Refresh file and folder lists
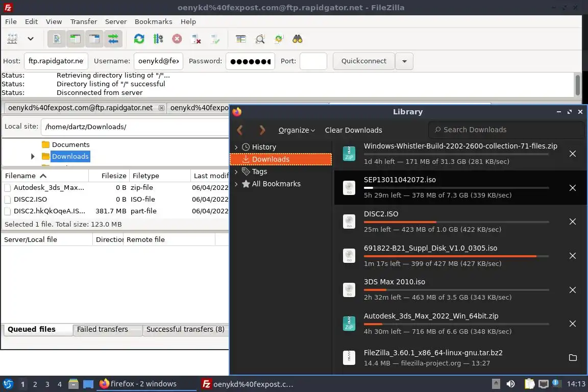Screen dimensions: 588x392 pyautogui.click(x=139, y=39)
